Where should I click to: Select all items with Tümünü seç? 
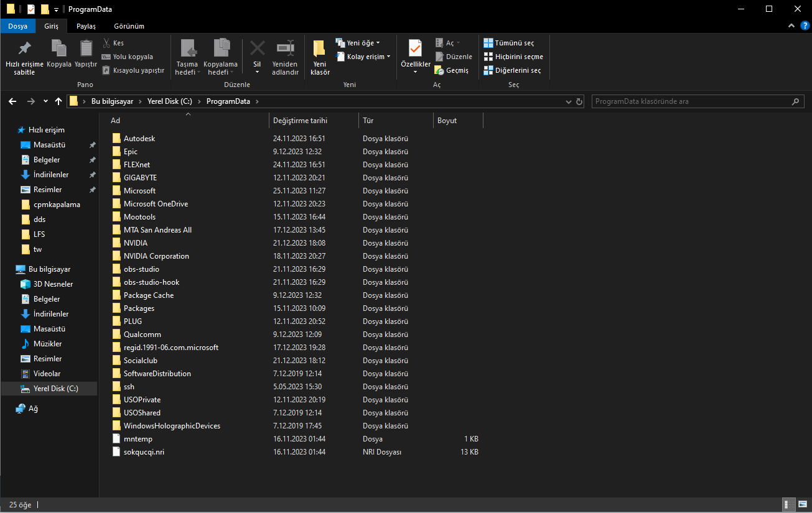(x=509, y=43)
